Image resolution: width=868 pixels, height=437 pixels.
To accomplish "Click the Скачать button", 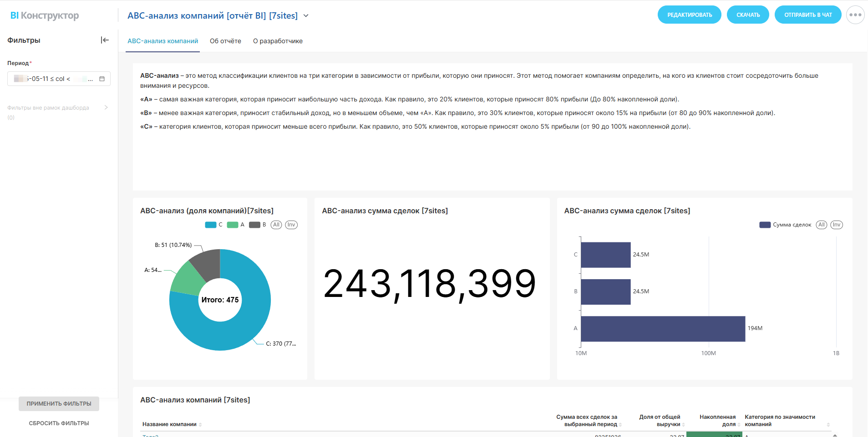I will 748,15.
